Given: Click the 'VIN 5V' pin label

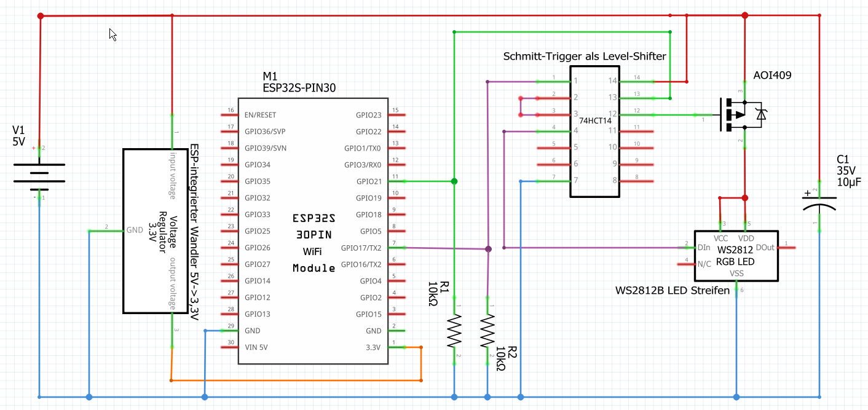Looking at the screenshot, I should click(256, 347).
